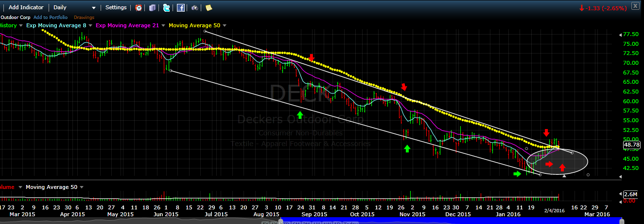Click the red Volume label
This screenshot has height=224, width=644.
coord(7,187)
